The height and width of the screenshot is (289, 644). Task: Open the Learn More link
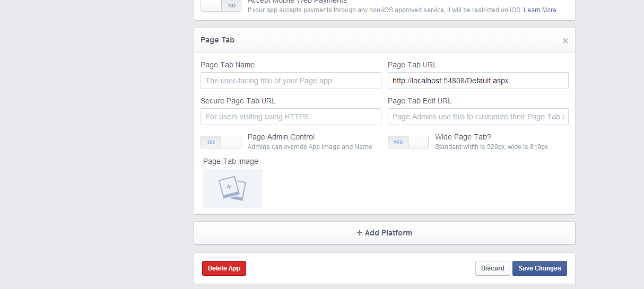pyautogui.click(x=540, y=10)
